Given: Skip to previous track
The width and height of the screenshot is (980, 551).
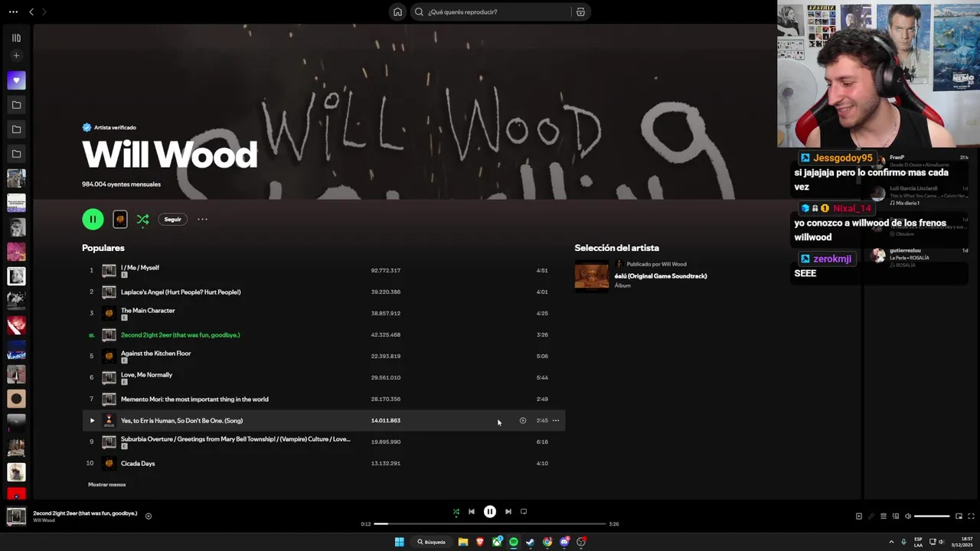Looking at the screenshot, I should click(472, 511).
